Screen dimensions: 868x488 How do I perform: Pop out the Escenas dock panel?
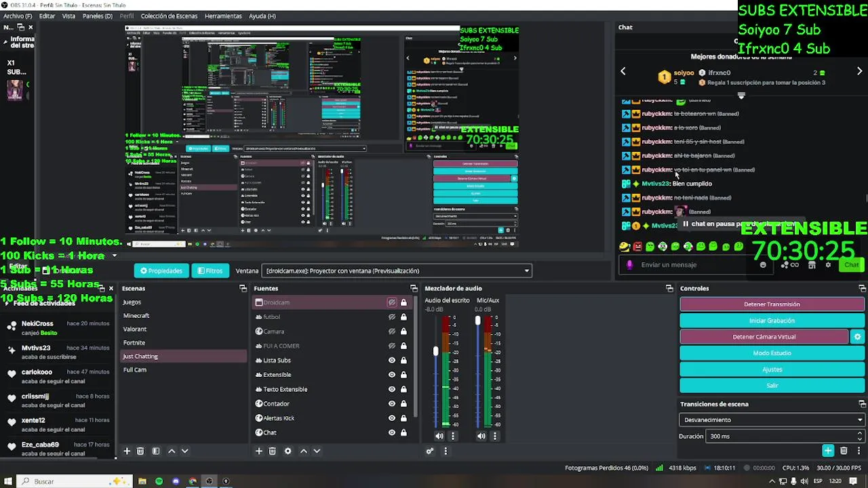[243, 289]
